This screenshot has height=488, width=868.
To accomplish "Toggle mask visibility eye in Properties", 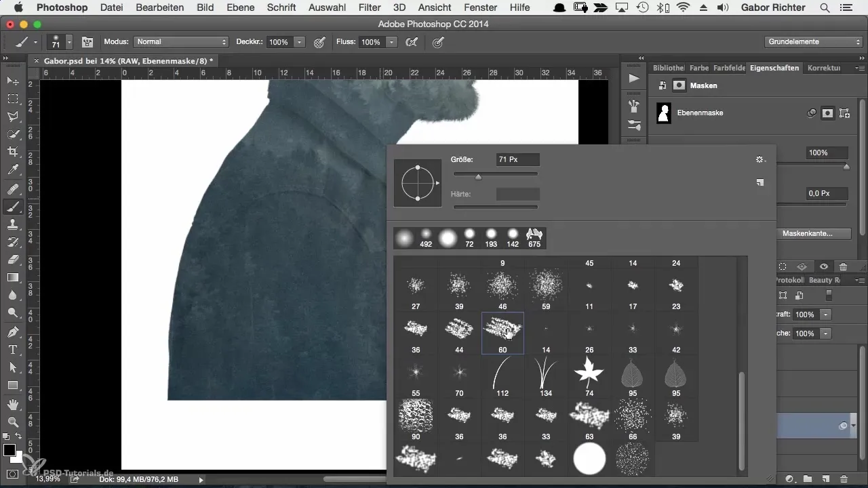I will [x=823, y=267].
